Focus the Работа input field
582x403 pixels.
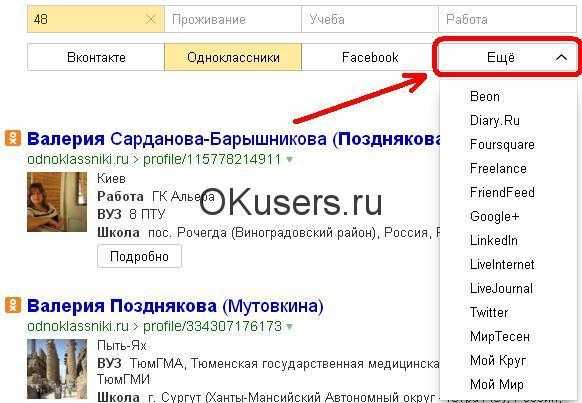[x=507, y=19]
